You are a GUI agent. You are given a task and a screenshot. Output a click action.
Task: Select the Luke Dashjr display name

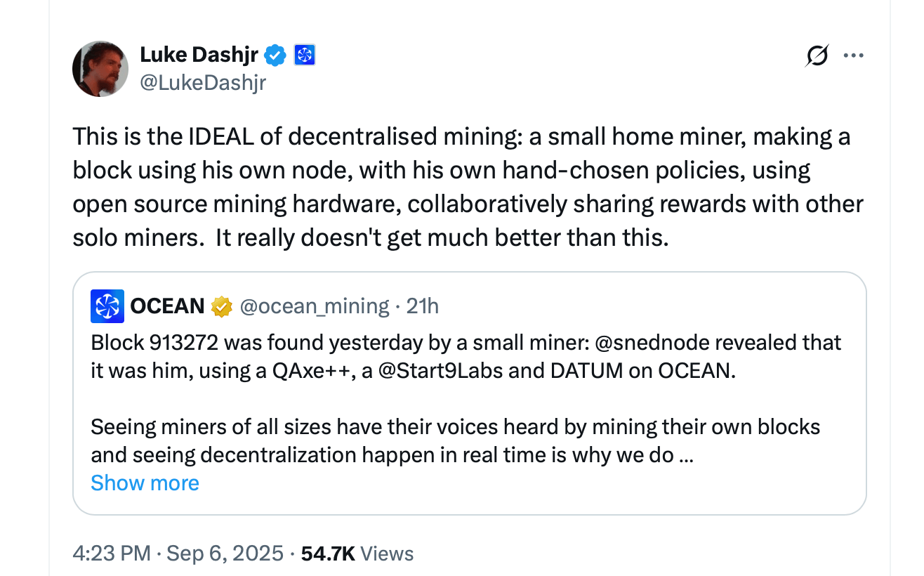click(x=200, y=54)
